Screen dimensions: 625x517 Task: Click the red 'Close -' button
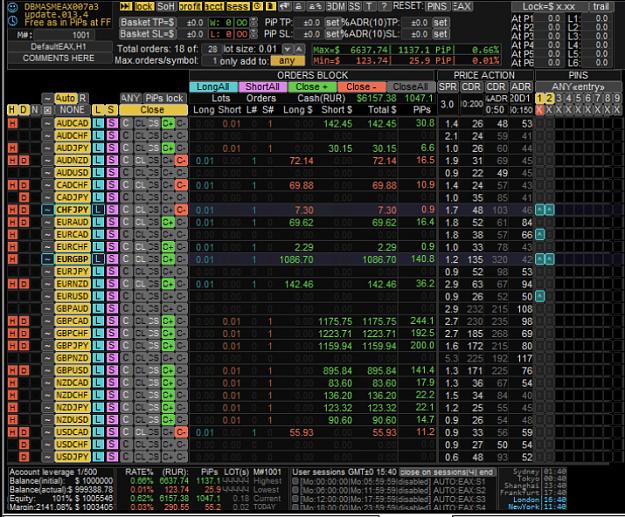coord(361,87)
